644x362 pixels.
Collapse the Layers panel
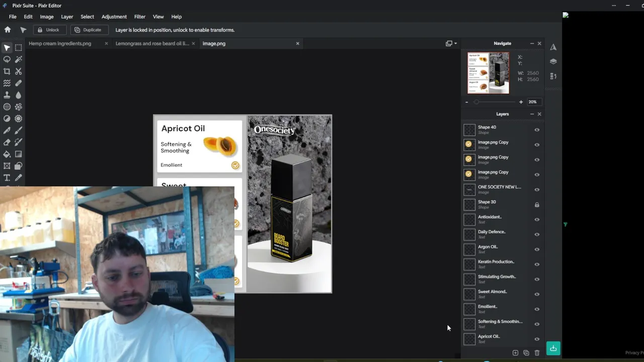click(x=532, y=114)
